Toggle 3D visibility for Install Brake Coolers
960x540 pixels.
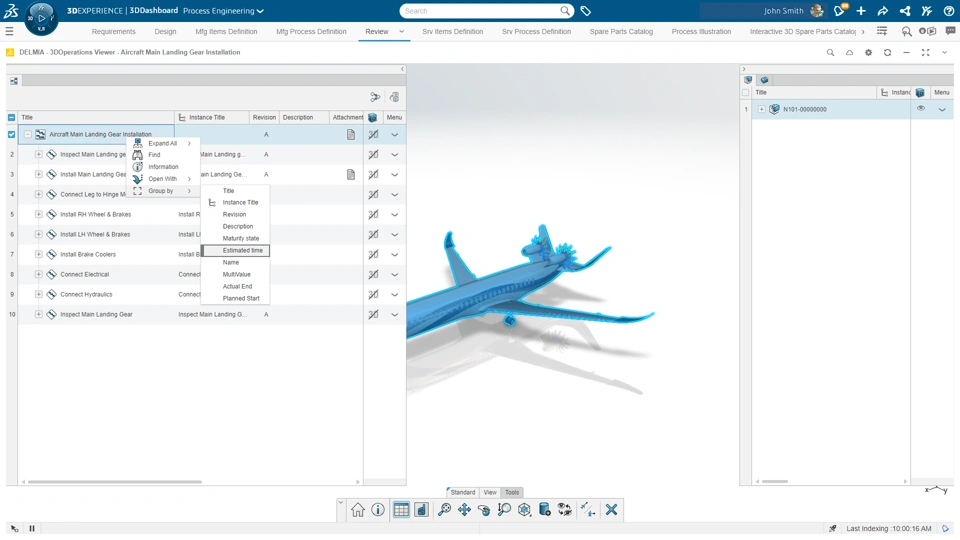tap(373, 254)
